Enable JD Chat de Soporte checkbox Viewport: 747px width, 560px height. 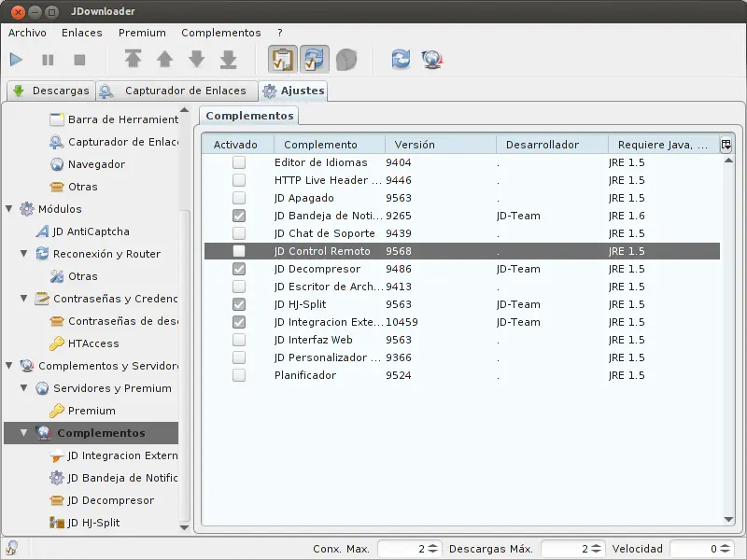click(239, 233)
